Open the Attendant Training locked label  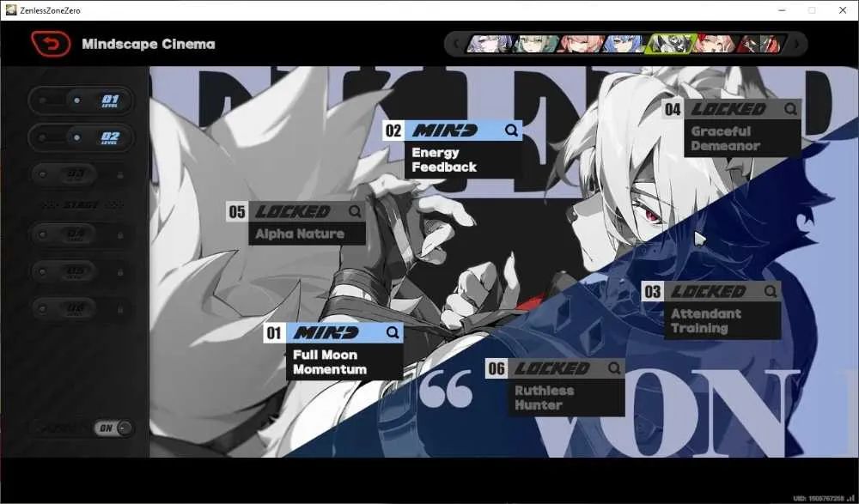point(706,321)
